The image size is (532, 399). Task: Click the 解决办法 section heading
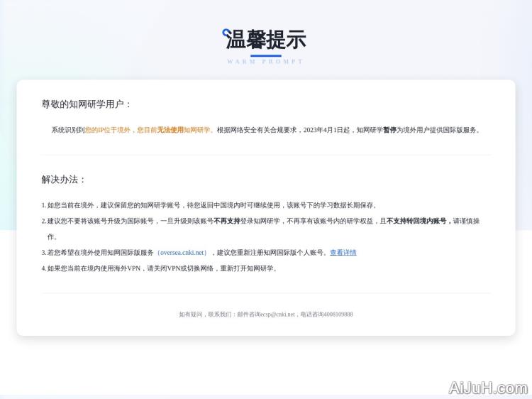tap(63, 180)
